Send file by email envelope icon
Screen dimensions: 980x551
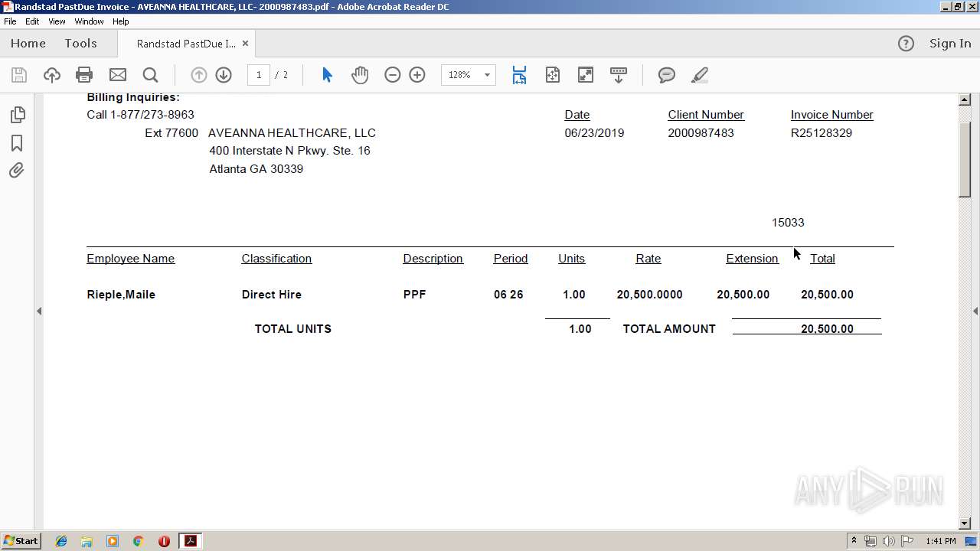[118, 75]
